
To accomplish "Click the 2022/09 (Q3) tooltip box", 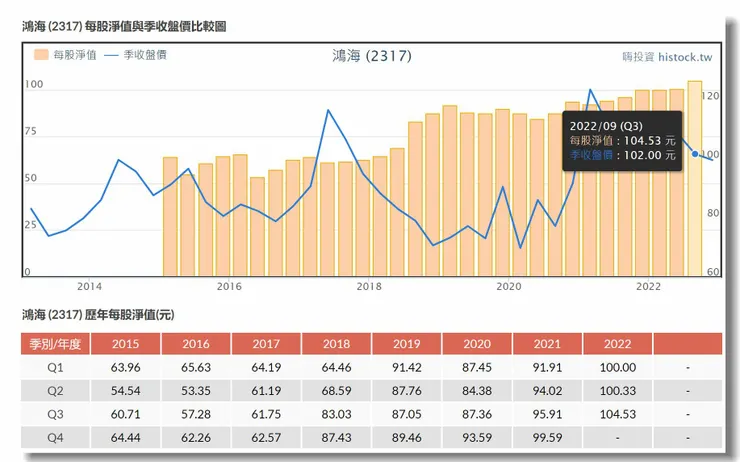I will click(x=622, y=141).
